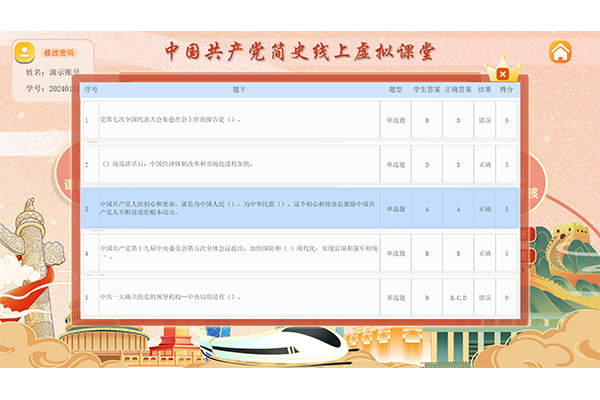The image size is (600, 400).
Task: Click the 正确答案 column header
Action: pyautogui.click(x=458, y=90)
